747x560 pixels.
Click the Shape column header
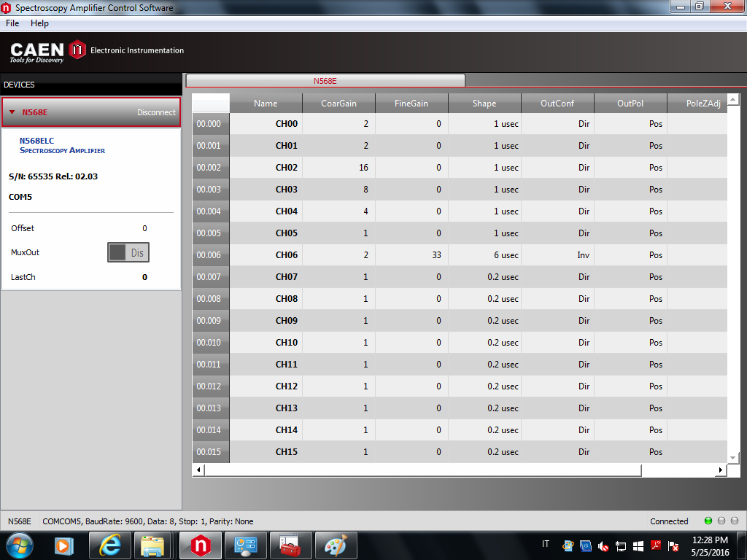(484, 104)
